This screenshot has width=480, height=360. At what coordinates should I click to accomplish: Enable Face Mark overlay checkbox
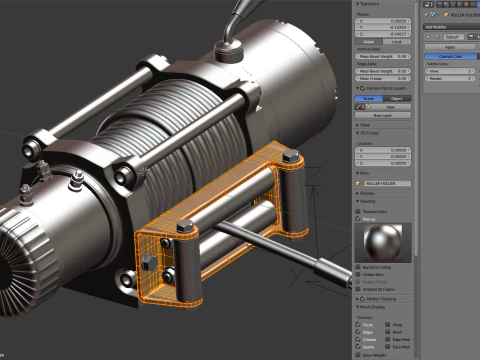(388, 347)
